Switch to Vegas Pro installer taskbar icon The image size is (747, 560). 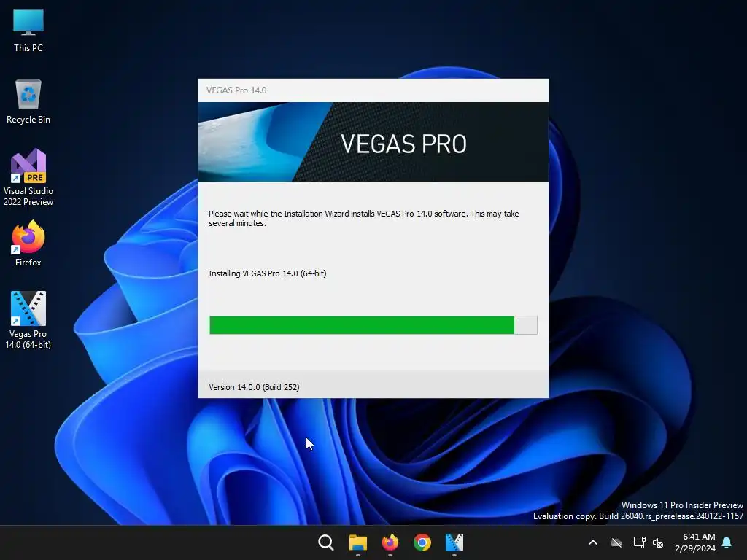point(454,542)
